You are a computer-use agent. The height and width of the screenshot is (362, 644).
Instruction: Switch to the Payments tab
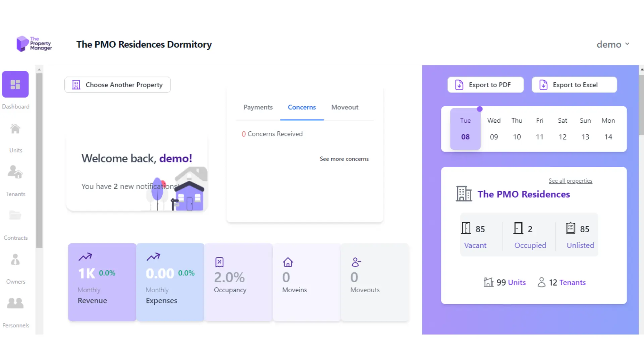tap(258, 107)
